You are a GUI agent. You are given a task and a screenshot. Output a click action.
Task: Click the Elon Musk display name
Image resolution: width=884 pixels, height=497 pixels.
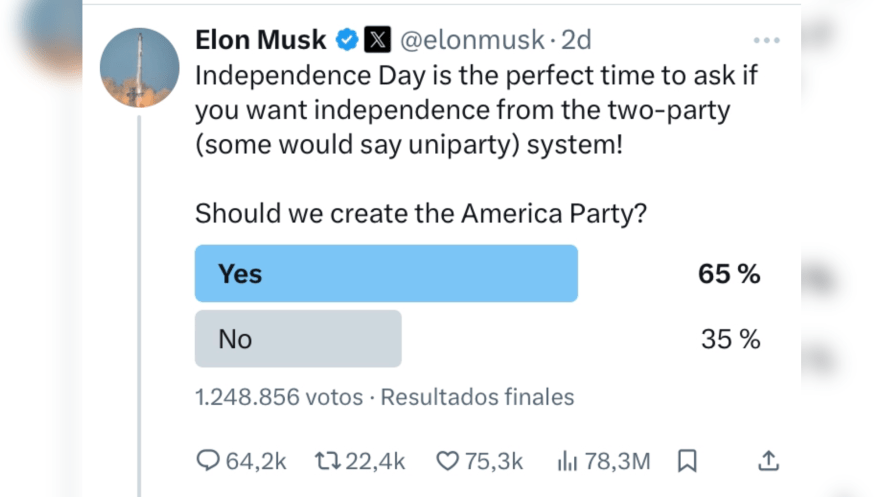click(x=261, y=41)
